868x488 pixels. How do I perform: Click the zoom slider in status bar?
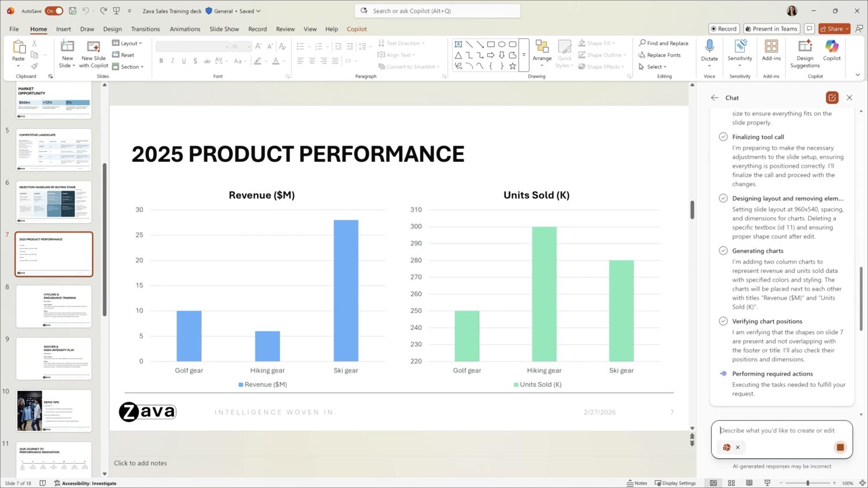808,483
